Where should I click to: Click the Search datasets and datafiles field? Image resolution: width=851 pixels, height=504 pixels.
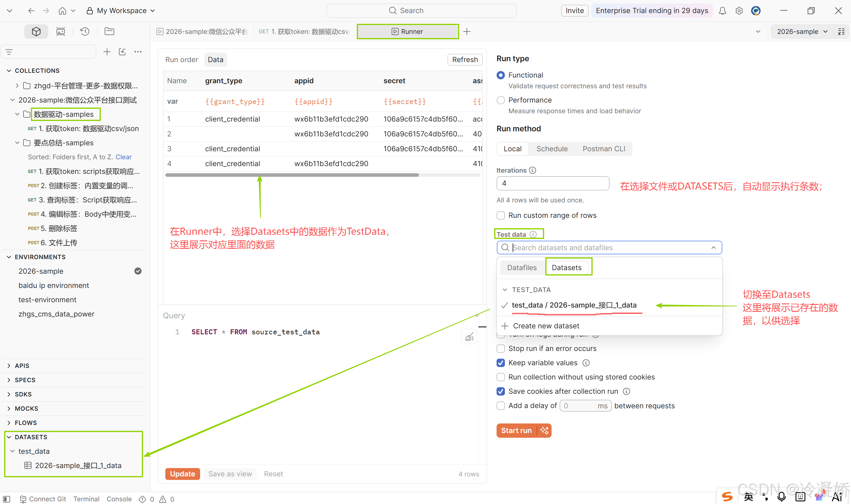point(609,248)
